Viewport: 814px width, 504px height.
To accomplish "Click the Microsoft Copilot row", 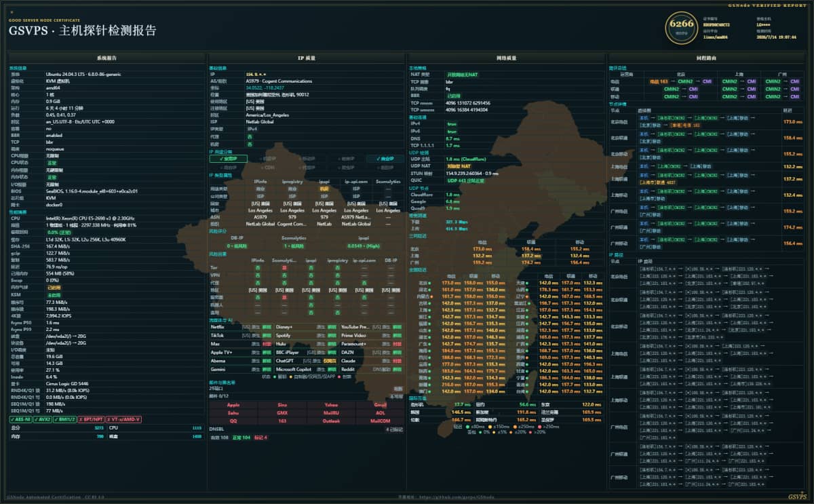I will pos(307,369).
